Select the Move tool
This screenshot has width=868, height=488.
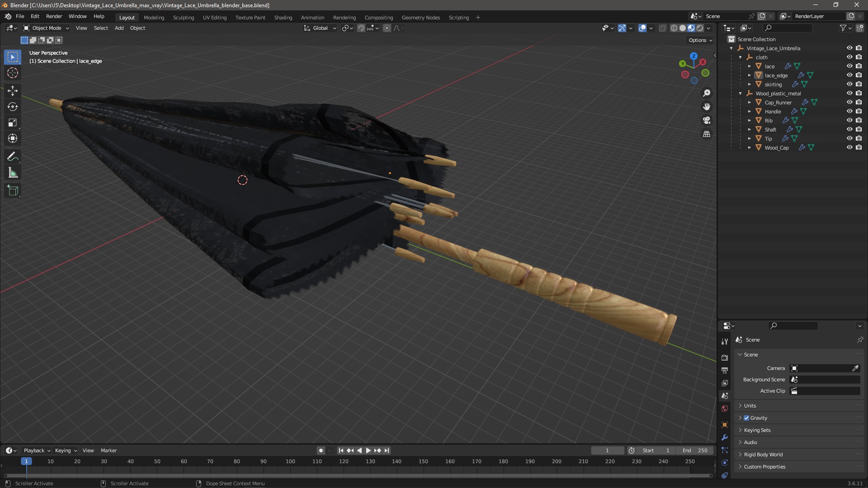point(13,91)
